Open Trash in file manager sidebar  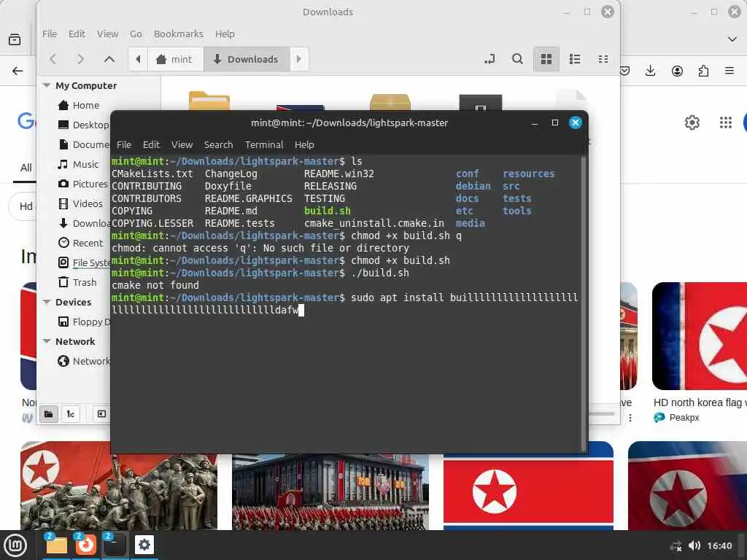[x=77, y=282]
